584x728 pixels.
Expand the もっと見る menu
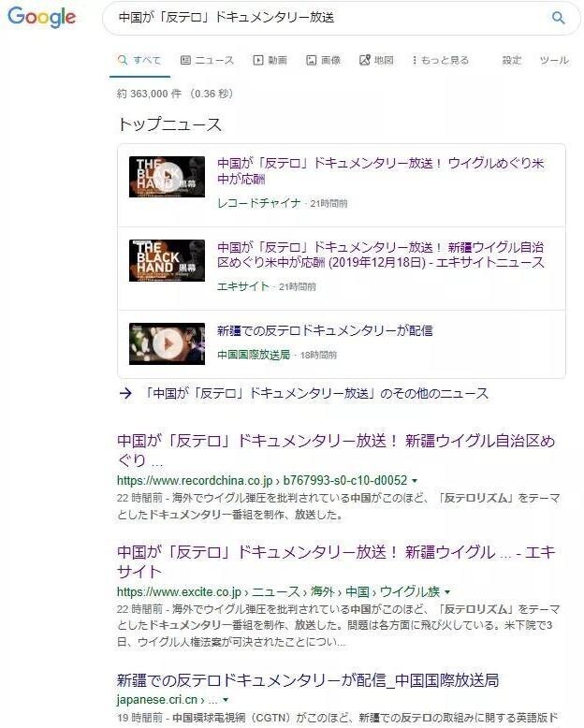(x=441, y=61)
